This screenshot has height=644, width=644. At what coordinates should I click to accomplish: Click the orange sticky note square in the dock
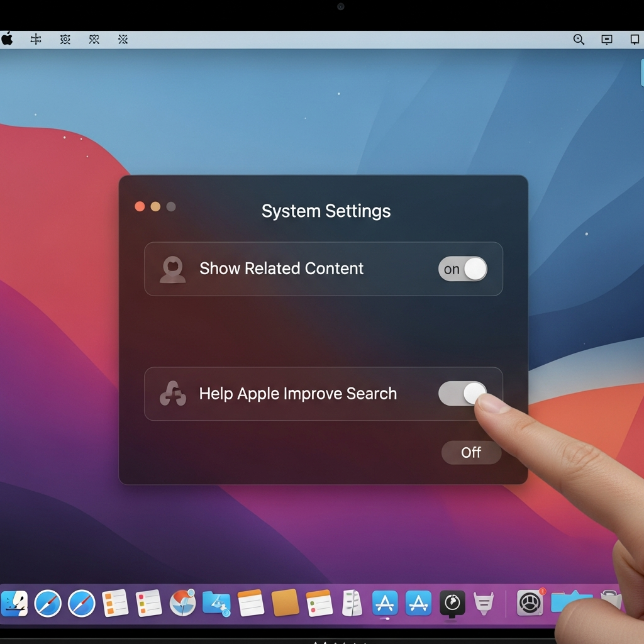point(284,604)
